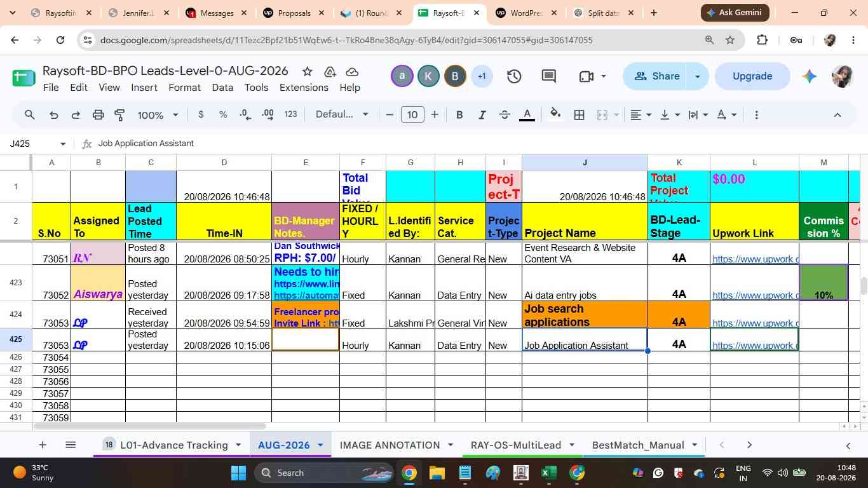Open the Extensions menu
Viewport: 868px width, 488px height.
pos(304,88)
